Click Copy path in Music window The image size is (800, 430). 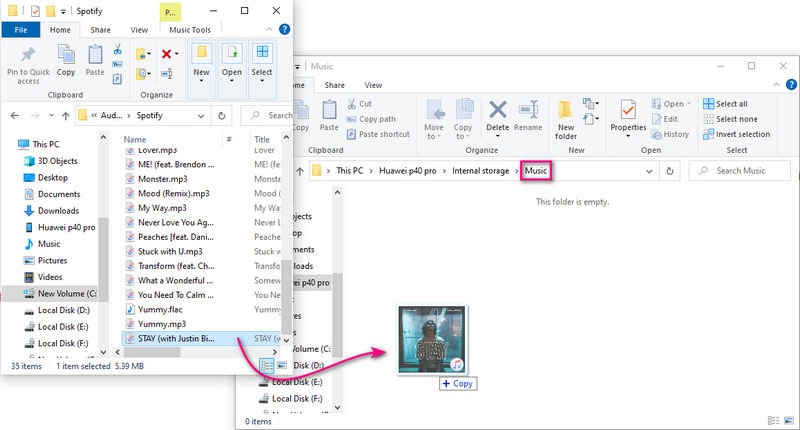pyautogui.click(x=371, y=119)
